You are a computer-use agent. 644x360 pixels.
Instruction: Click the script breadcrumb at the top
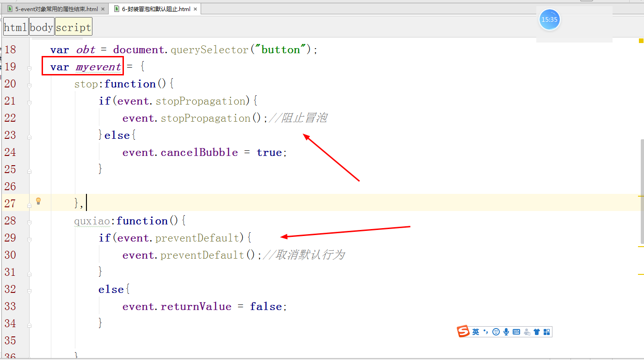click(x=73, y=26)
